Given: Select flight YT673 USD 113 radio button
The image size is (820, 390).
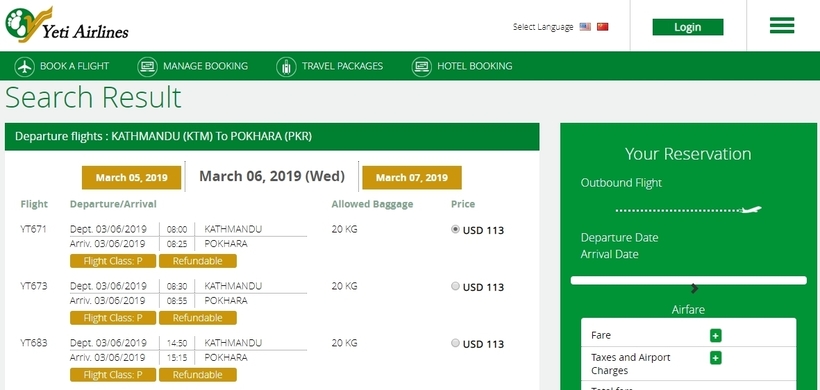Looking at the screenshot, I should click(x=455, y=286).
